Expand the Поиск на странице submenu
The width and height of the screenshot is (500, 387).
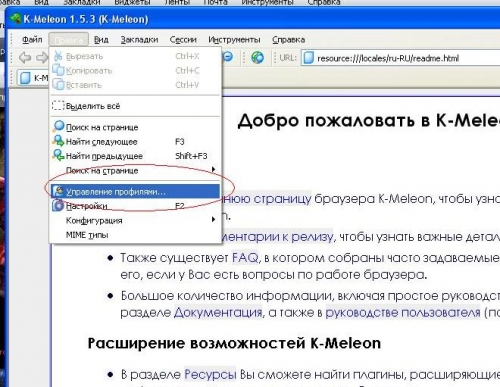coord(135,170)
